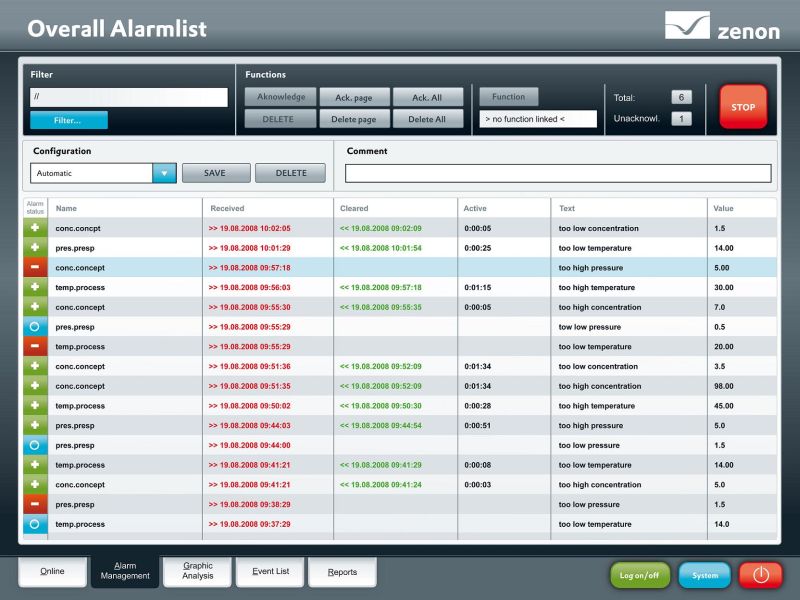Click into the Comment text field

click(x=558, y=173)
